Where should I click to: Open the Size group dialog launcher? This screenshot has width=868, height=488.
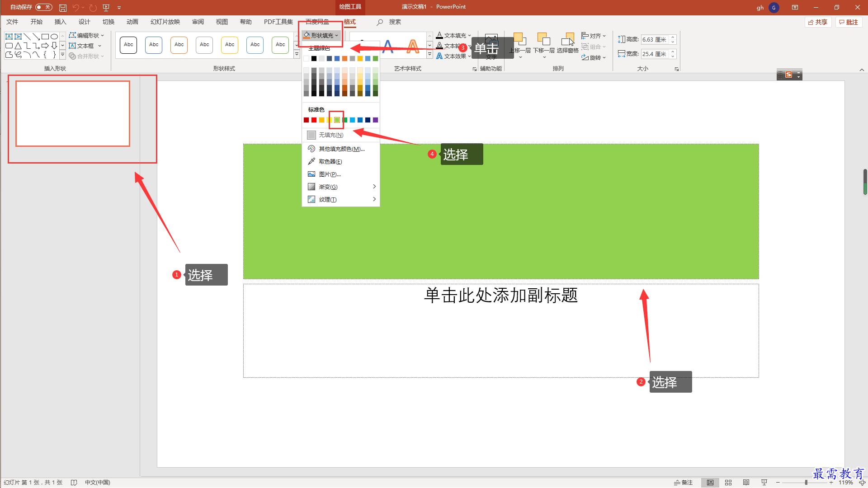[x=677, y=69]
